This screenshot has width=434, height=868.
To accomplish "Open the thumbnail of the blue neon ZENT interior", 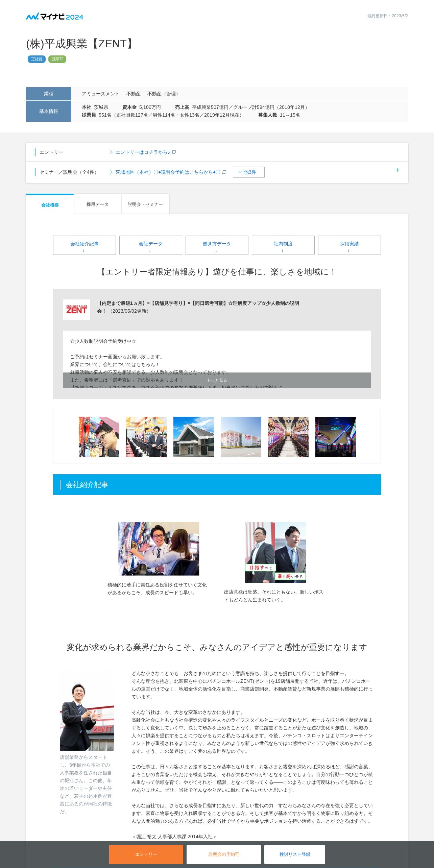I will tap(336, 437).
